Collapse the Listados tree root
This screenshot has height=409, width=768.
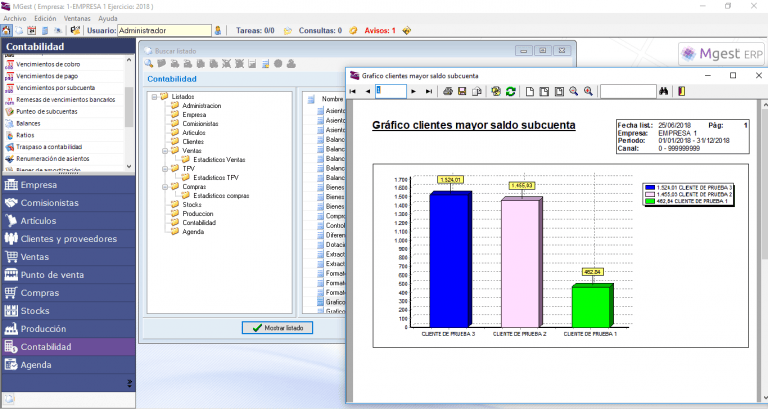[x=154, y=97]
